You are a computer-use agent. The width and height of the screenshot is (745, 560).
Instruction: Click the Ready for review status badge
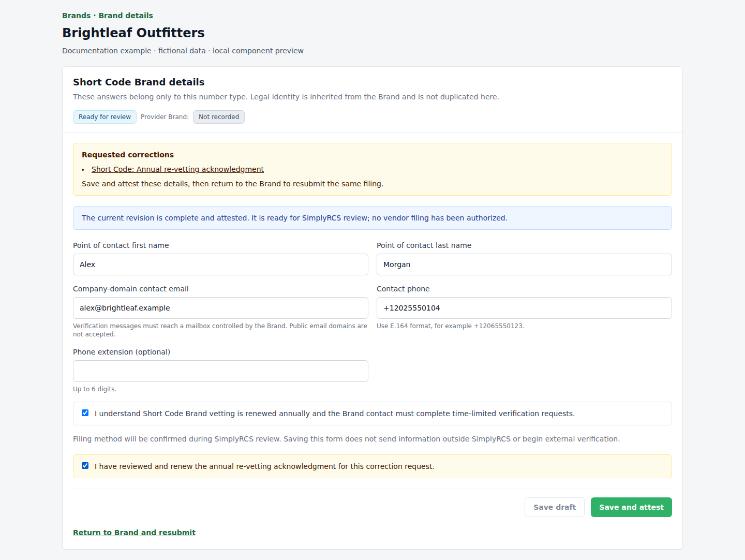click(105, 117)
